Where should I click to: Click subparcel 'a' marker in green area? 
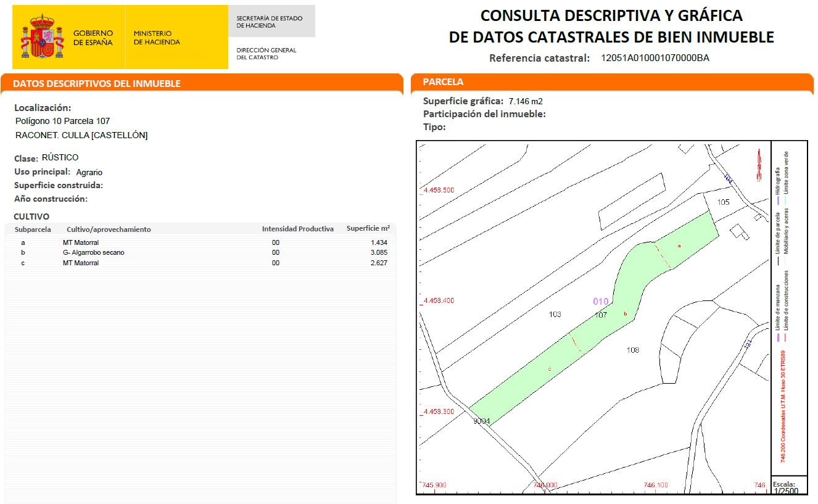pos(679,246)
